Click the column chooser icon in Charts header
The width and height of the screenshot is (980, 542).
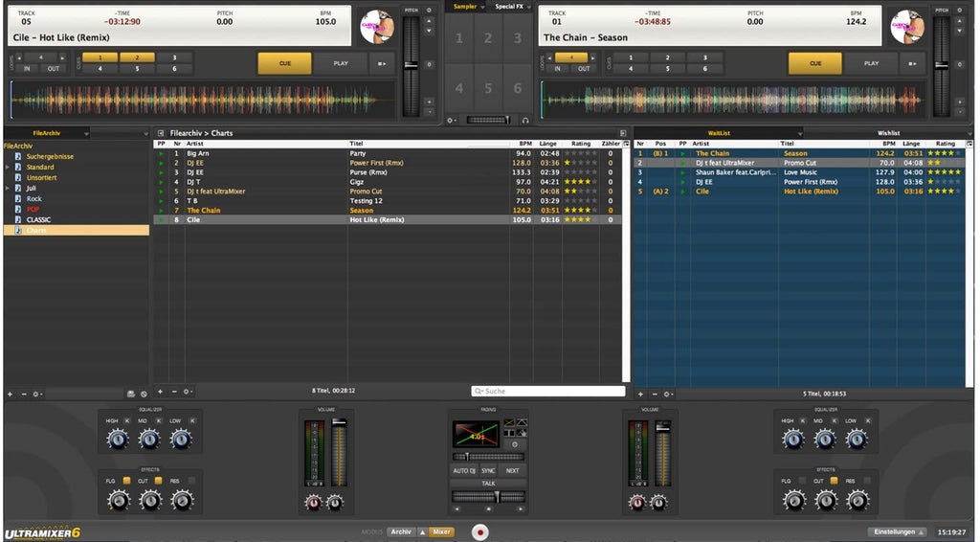pos(626,144)
